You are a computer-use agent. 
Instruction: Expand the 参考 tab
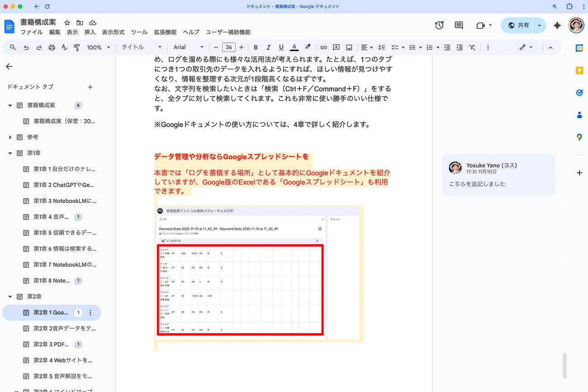[x=10, y=137]
